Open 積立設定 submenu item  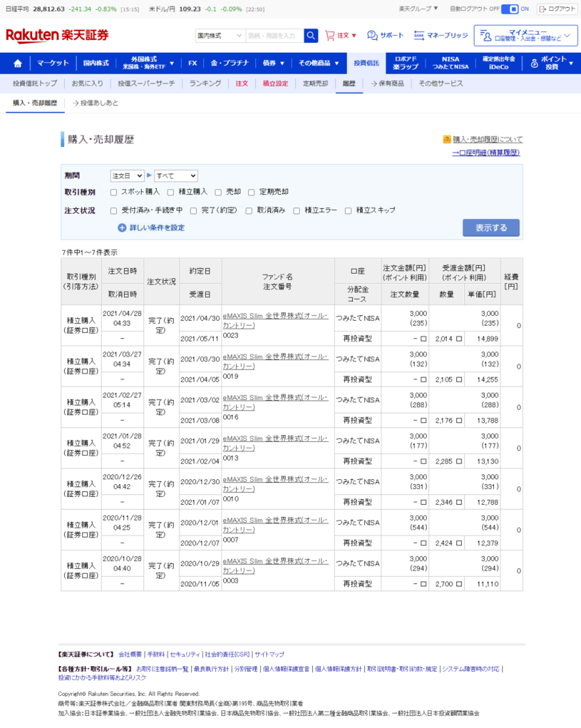[275, 84]
